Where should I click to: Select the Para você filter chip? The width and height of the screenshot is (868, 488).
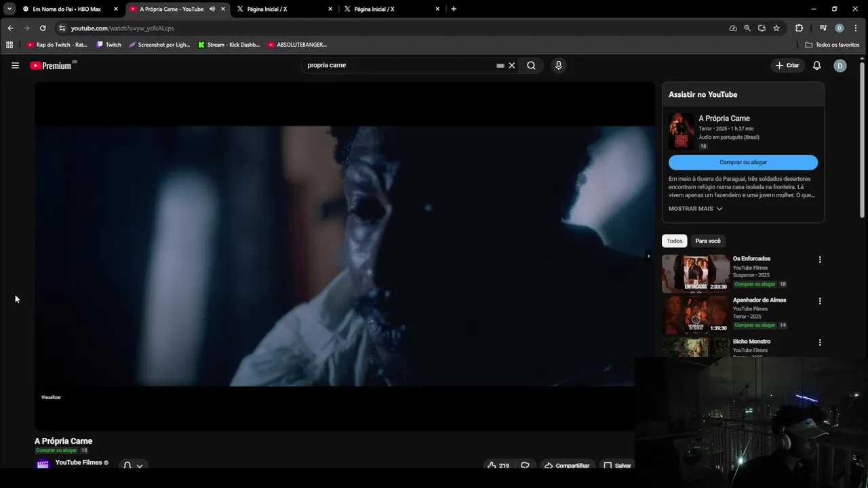click(708, 241)
